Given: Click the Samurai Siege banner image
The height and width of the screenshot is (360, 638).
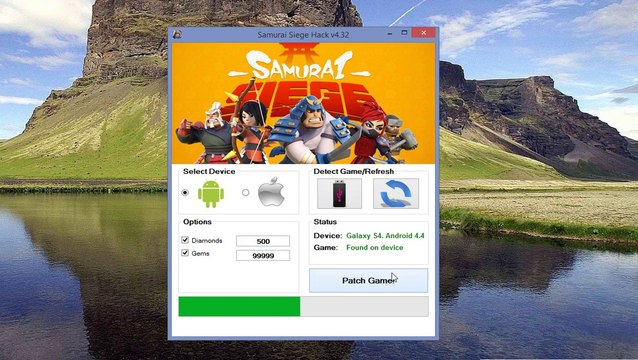Looking at the screenshot, I should pos(303,103).
